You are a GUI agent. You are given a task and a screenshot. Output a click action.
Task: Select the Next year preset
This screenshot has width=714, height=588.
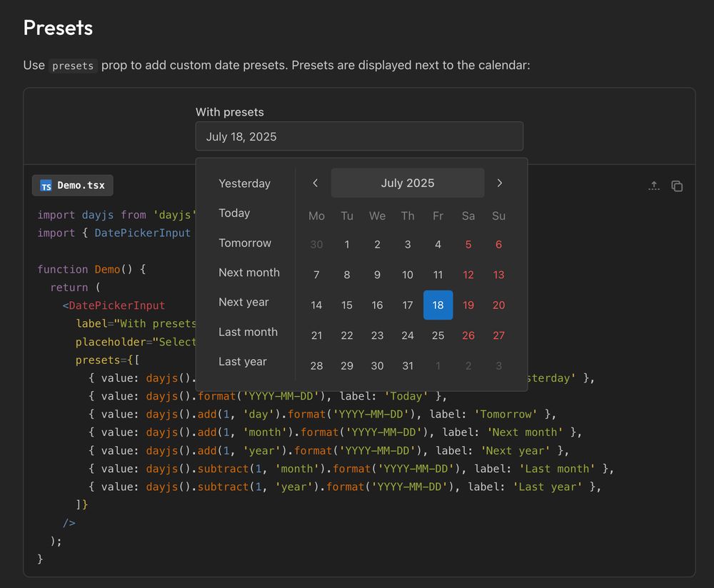click(x=243, y=302)
